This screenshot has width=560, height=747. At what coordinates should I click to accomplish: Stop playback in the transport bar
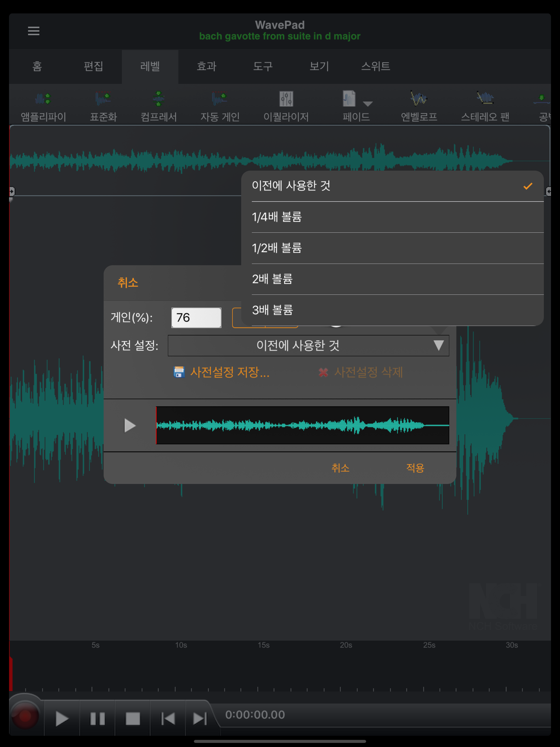(x=133, y=718)
